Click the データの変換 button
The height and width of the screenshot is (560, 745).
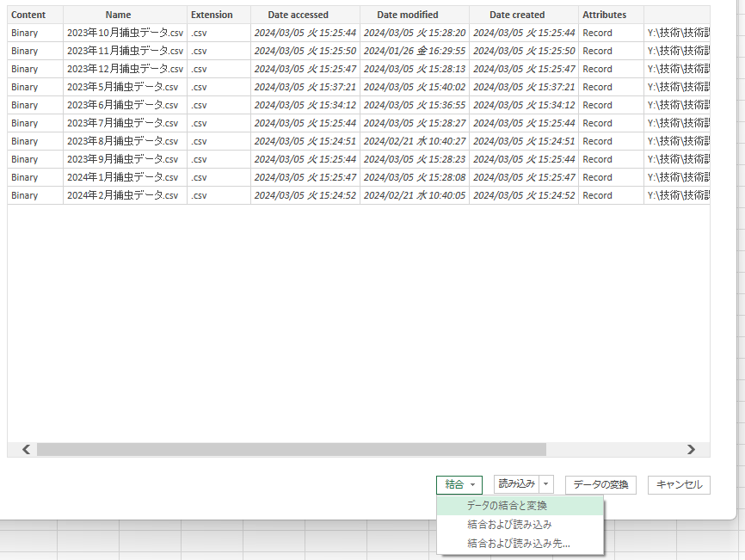coord(600,485)
